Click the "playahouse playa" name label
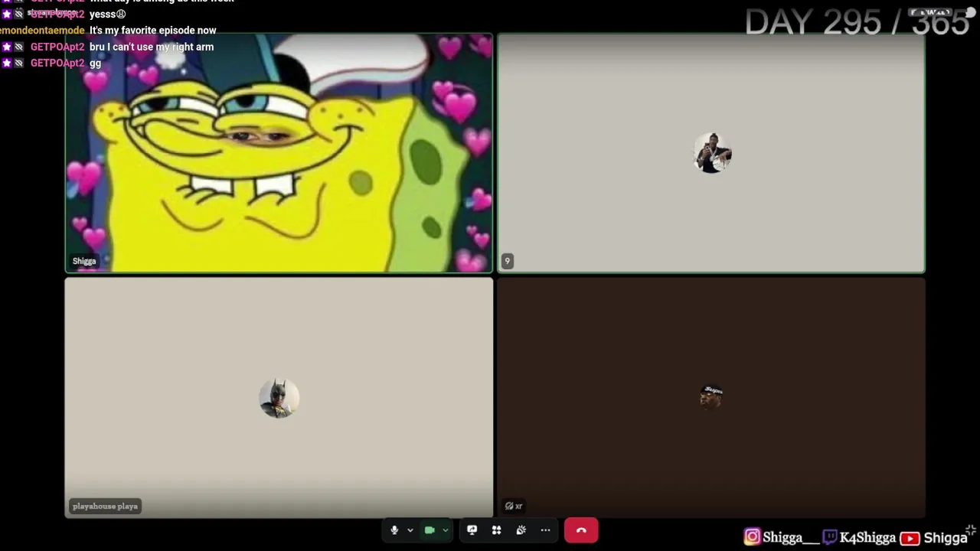980x551 pixels. click(105, 506)
